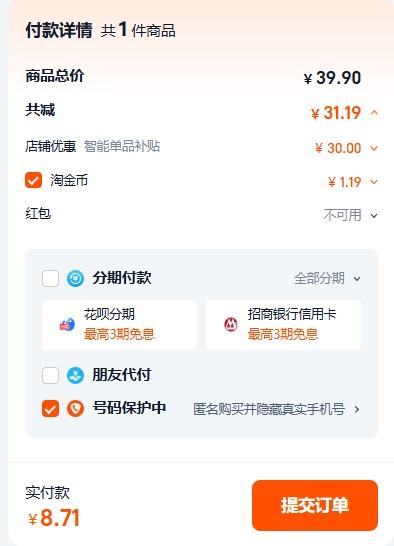Click the installment payment yuan icon

tap(75, 279)
